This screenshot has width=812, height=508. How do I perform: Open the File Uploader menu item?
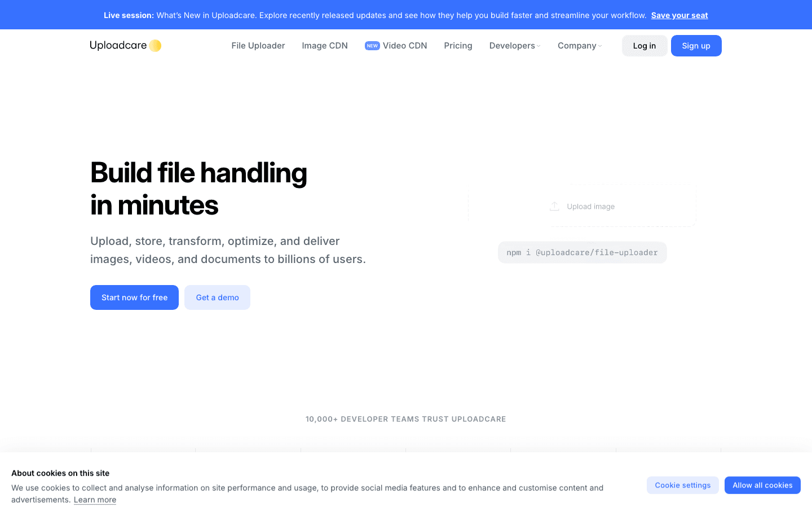pyautogui.click(x=258, y=46)
